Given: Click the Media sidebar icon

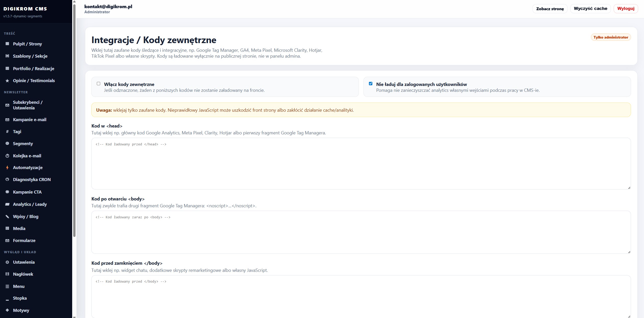Looking at the screenshot, I should 7,228.
